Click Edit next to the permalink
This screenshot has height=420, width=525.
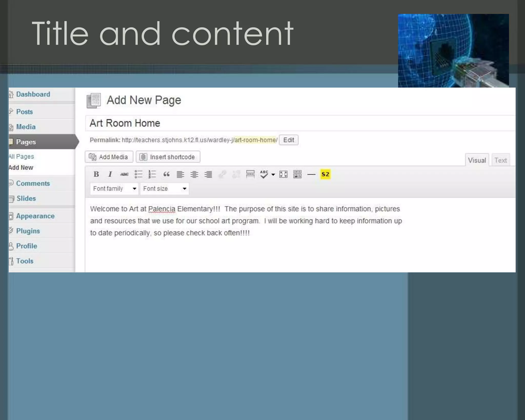pyautogui.click(x=288, y=140)
